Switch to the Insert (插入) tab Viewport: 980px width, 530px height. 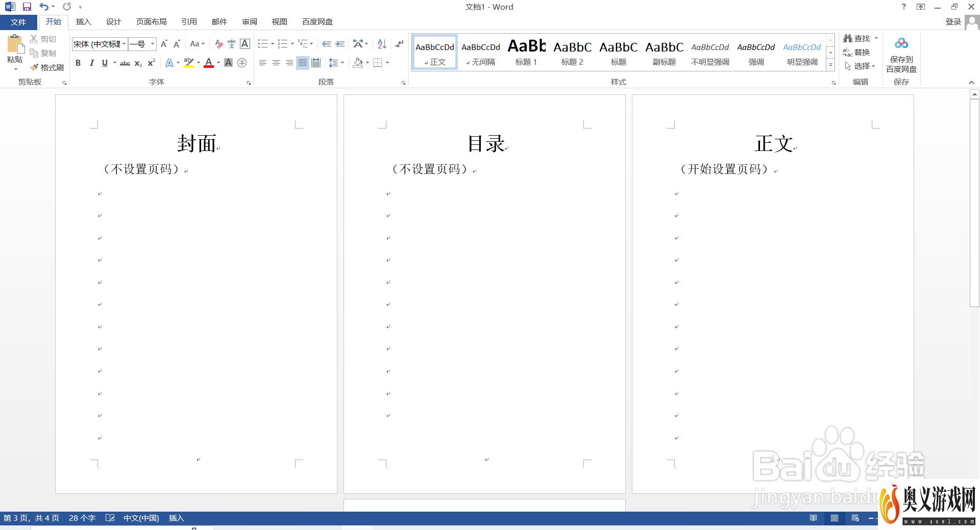point(83,22)
